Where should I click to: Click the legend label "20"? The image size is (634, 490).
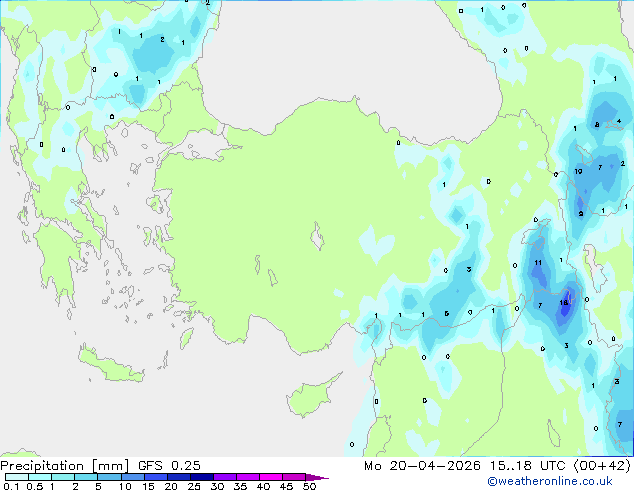[x=171, y=486]
